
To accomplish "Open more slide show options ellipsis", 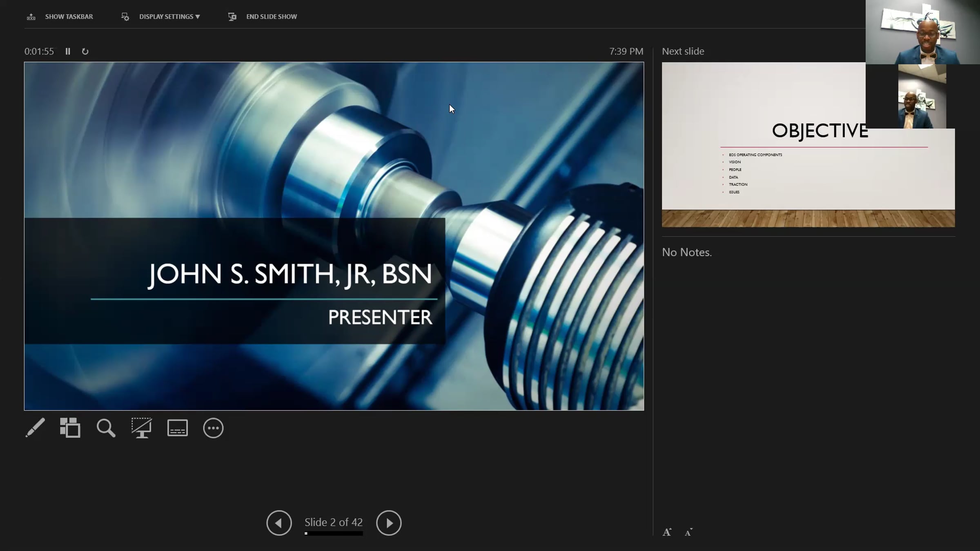I will click(213, 428).
